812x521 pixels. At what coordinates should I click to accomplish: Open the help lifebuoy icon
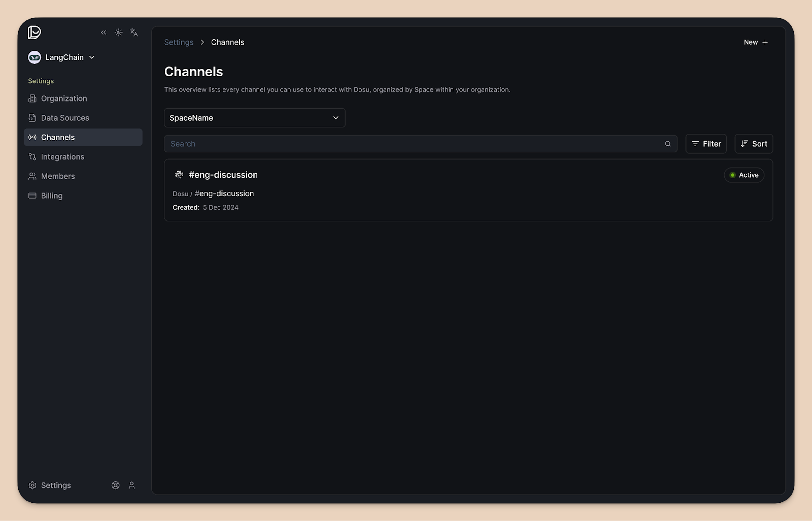116,485
